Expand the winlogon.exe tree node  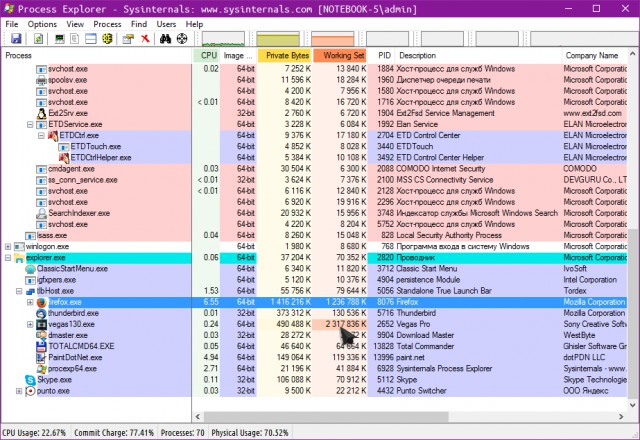pos(8,247)
